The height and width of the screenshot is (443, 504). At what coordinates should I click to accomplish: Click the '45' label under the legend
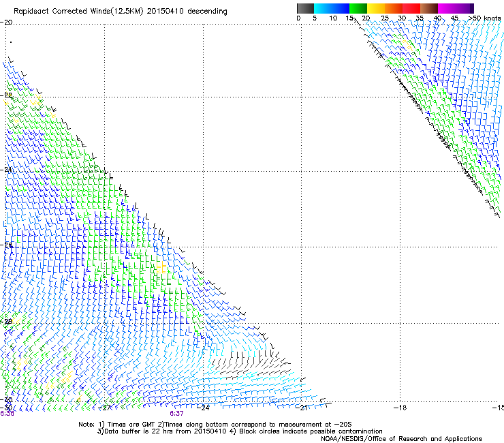click(454, 18)
